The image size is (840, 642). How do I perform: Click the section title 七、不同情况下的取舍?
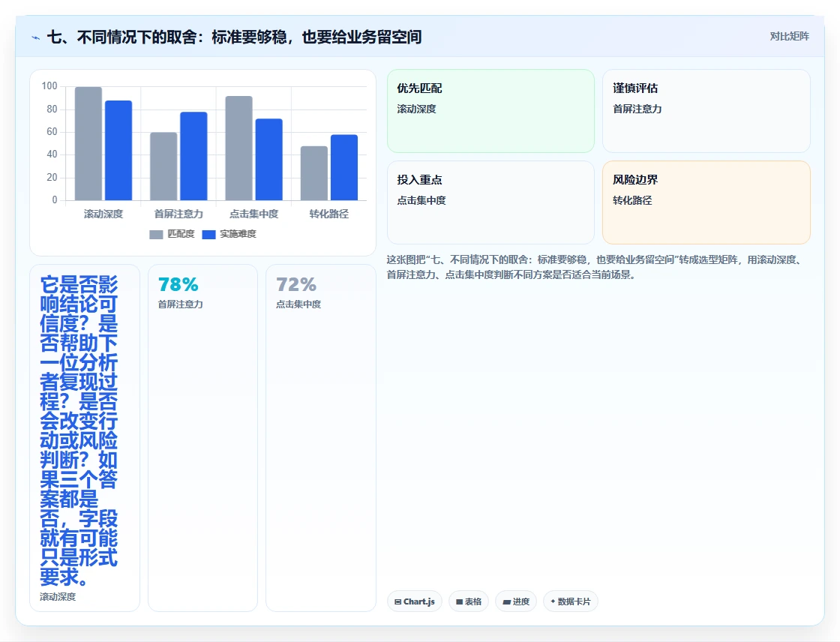click(234, 37)
